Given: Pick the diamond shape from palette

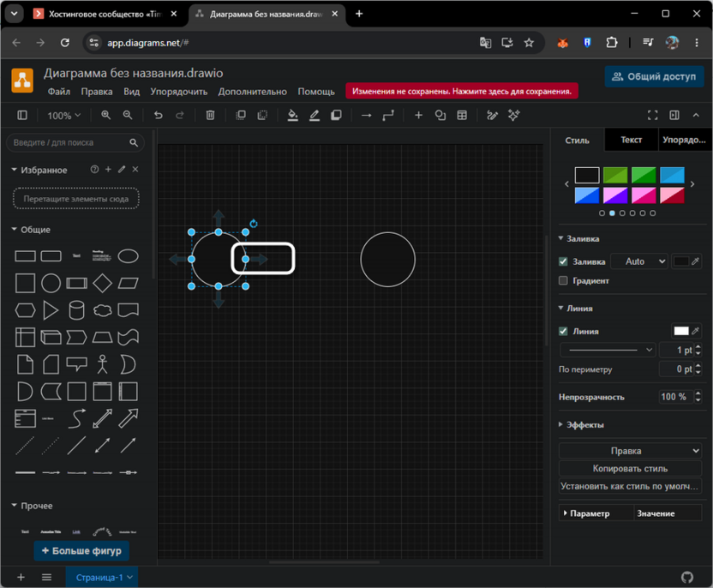Looking at the screenshot, I should [102, 284].
